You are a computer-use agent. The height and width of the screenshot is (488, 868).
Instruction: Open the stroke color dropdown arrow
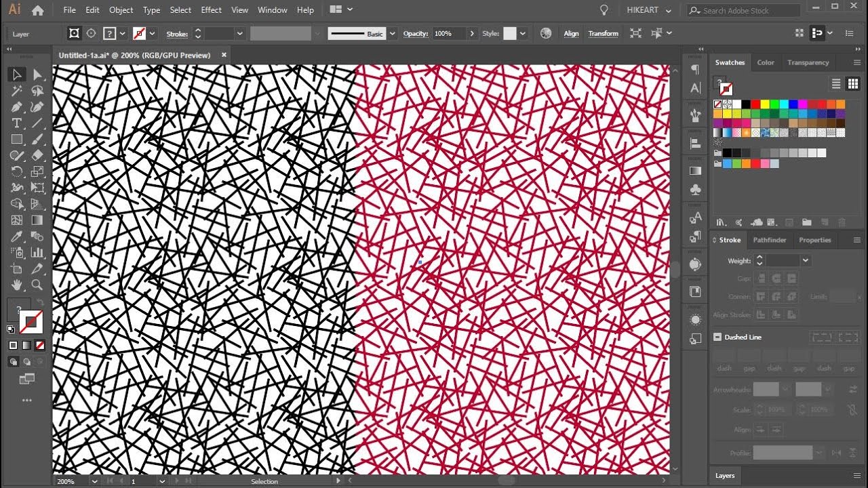pos(153,33)
